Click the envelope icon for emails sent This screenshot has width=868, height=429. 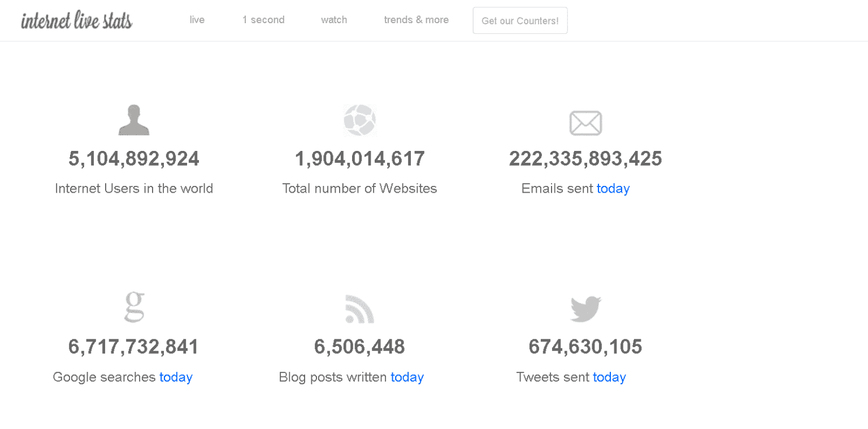point(585,123)
